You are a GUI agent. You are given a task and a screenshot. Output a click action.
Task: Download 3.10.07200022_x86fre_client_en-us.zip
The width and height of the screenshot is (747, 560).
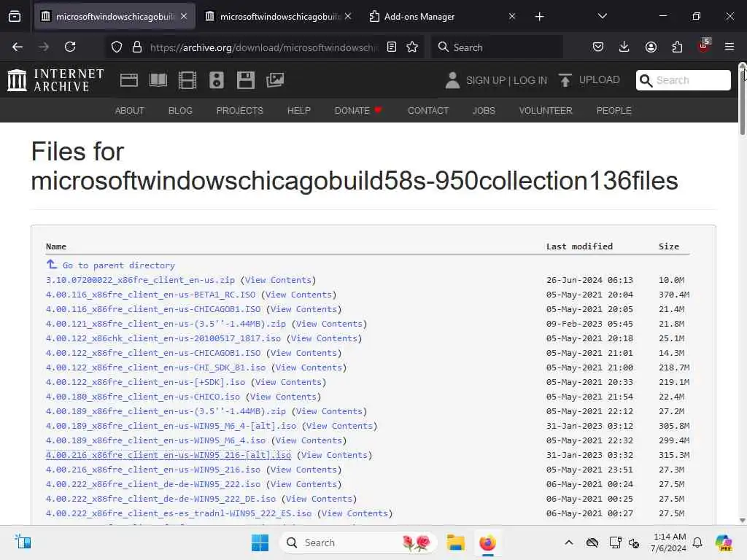[140, 280]
